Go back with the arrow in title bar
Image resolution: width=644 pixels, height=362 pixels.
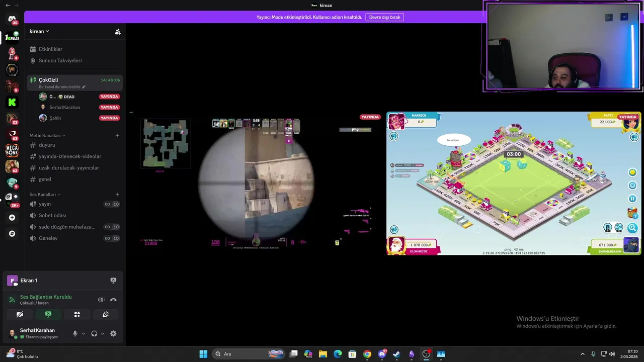point(8,5)
